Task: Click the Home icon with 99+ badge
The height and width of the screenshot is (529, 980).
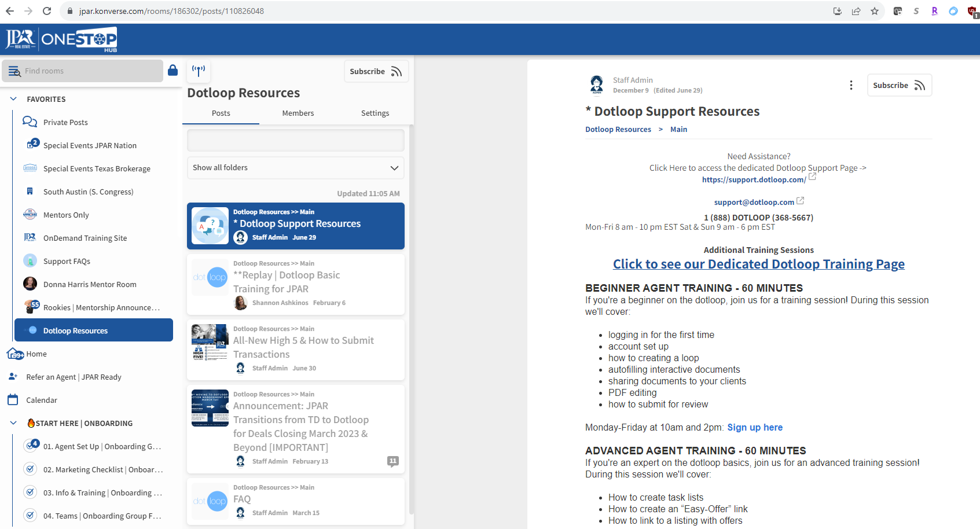Action: tap(15, 354)
